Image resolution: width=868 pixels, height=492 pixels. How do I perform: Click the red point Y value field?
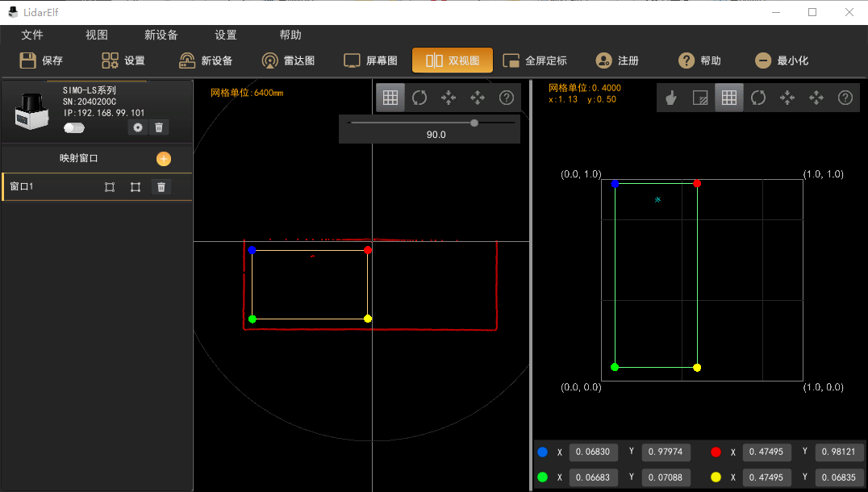839,452
